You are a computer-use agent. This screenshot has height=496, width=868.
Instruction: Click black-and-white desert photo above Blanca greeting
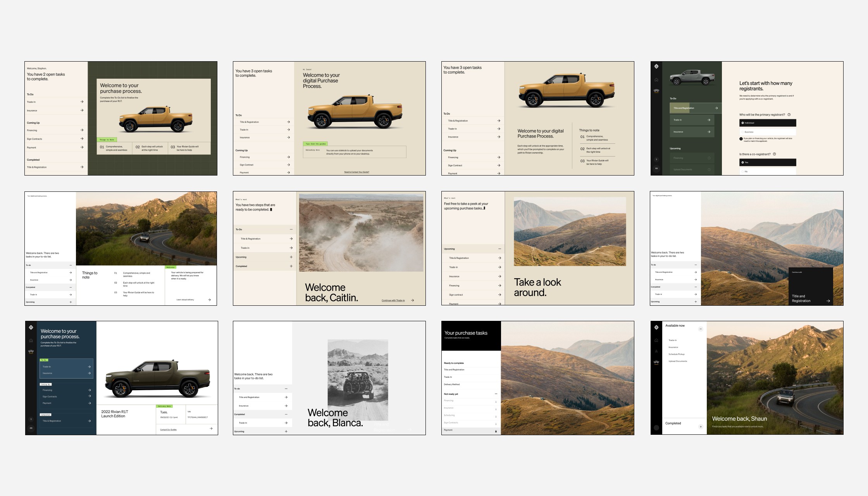tap(358, 372)
